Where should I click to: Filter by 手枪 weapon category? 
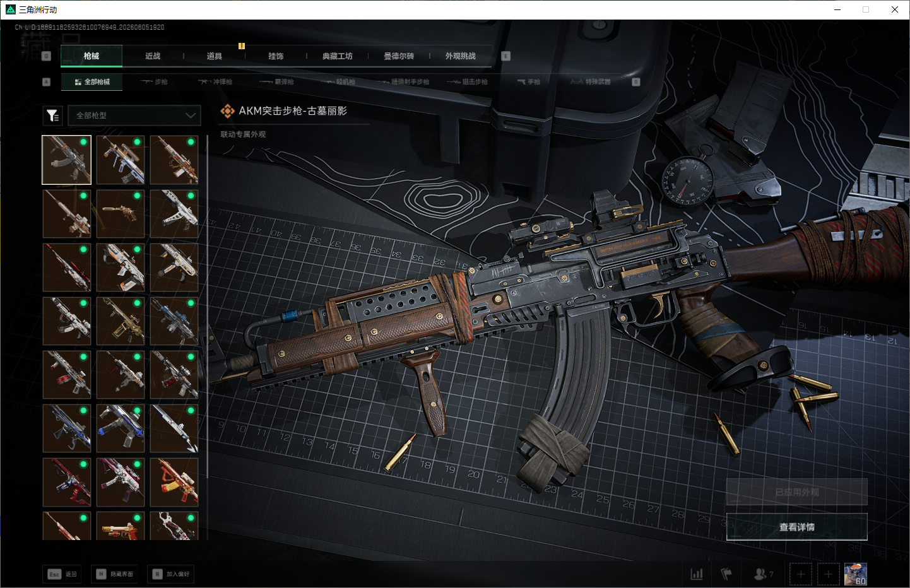(x=529, y=82)
